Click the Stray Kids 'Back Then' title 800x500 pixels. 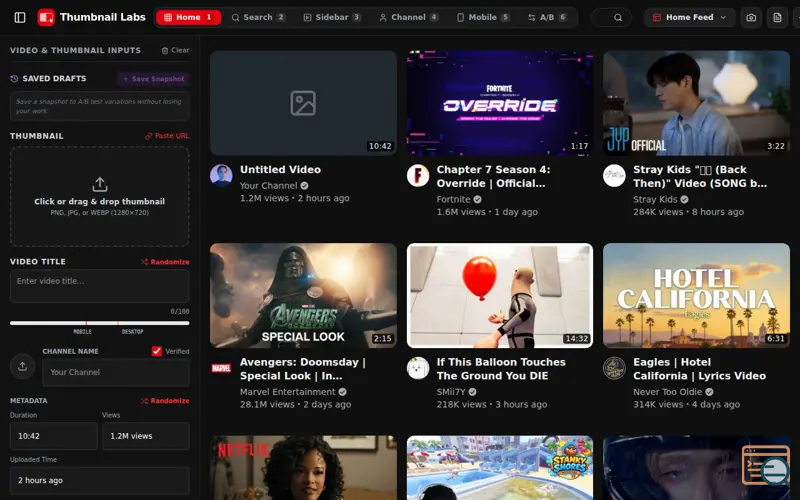699,177
